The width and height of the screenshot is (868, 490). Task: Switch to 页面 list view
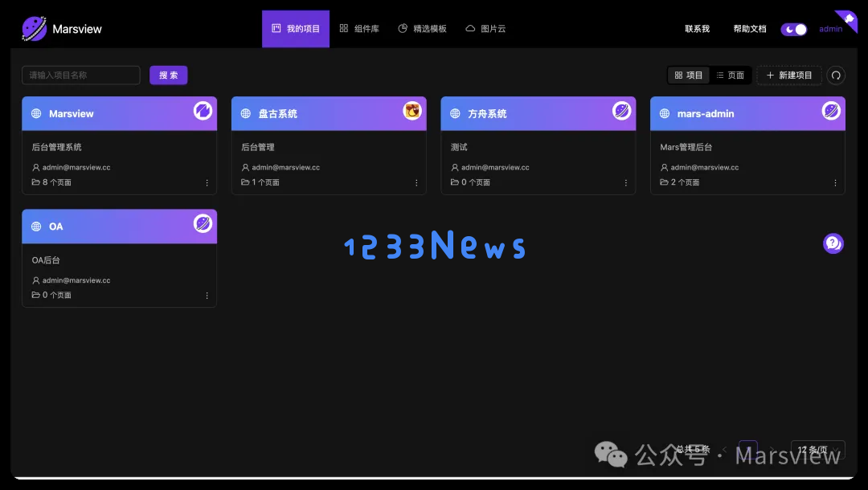click(730, 76)
